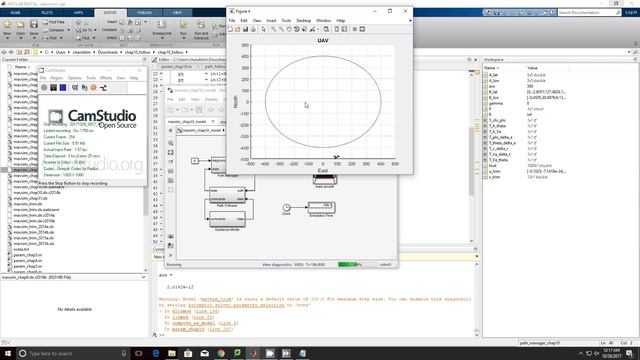The image size is (640, 360).
Task: Click the Print Figure icon in Figure toolbar
Action: (253, 29)
